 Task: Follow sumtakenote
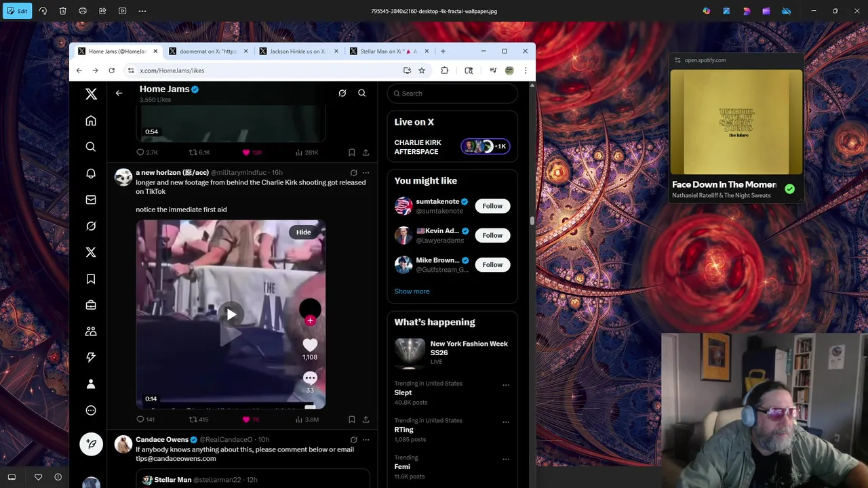coord(492,206)
